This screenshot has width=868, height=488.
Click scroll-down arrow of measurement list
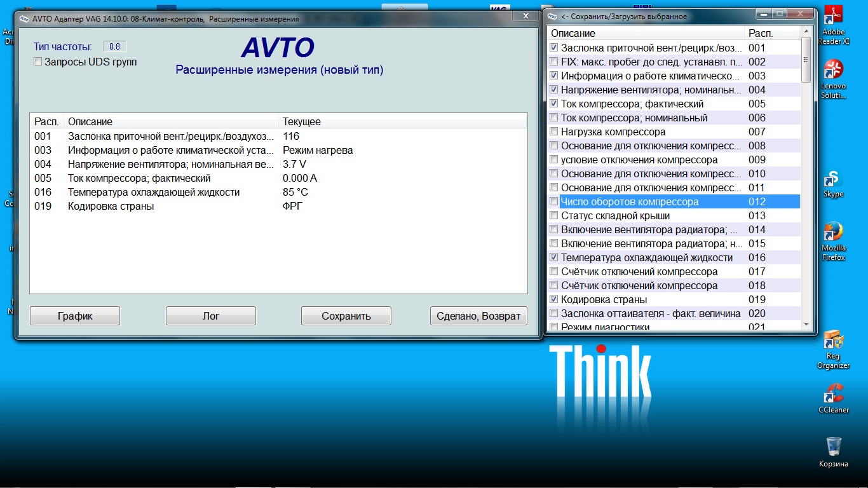(806, 325)
